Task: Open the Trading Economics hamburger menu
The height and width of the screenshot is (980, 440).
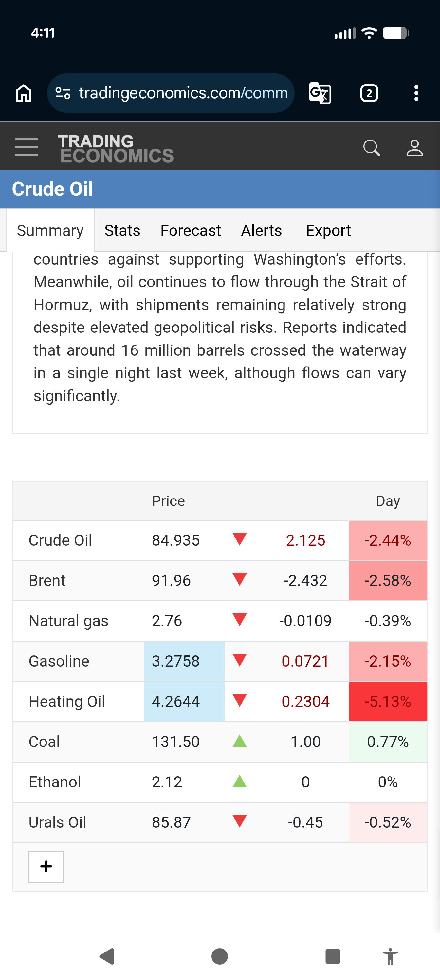Action: coord(27,147)
